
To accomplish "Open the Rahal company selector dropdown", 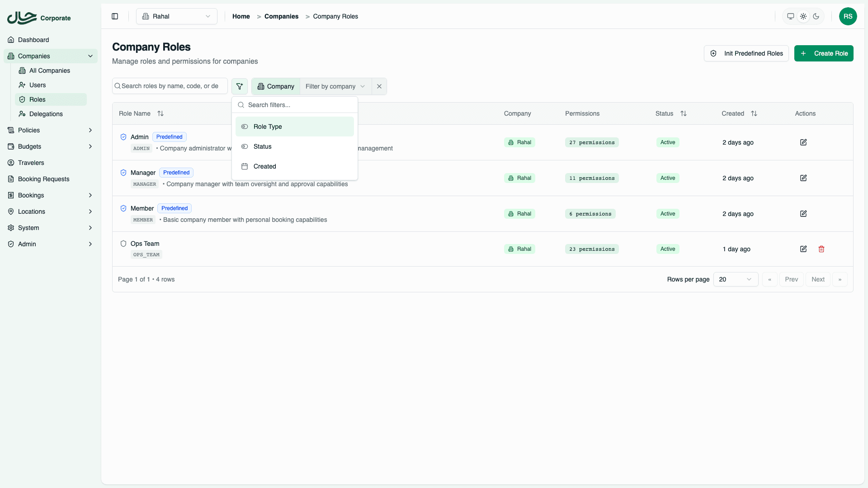I will pyautogui.click(x=176, y=16).
